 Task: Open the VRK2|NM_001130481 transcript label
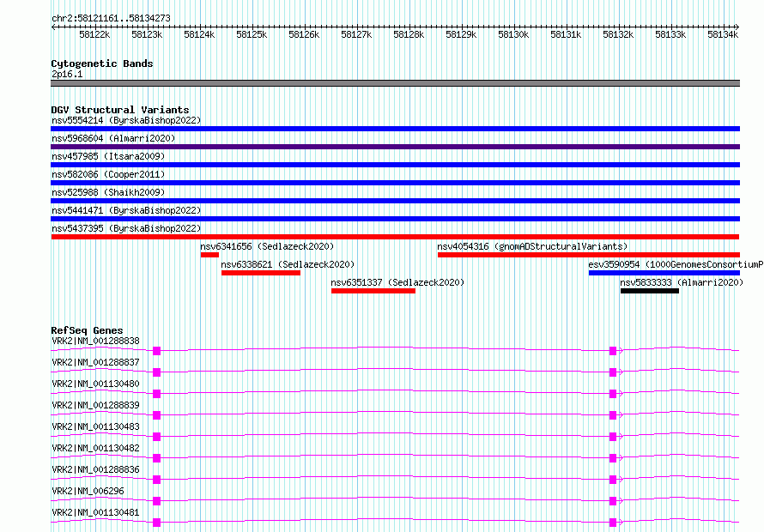pyautogui.click(x=95, y=512)
